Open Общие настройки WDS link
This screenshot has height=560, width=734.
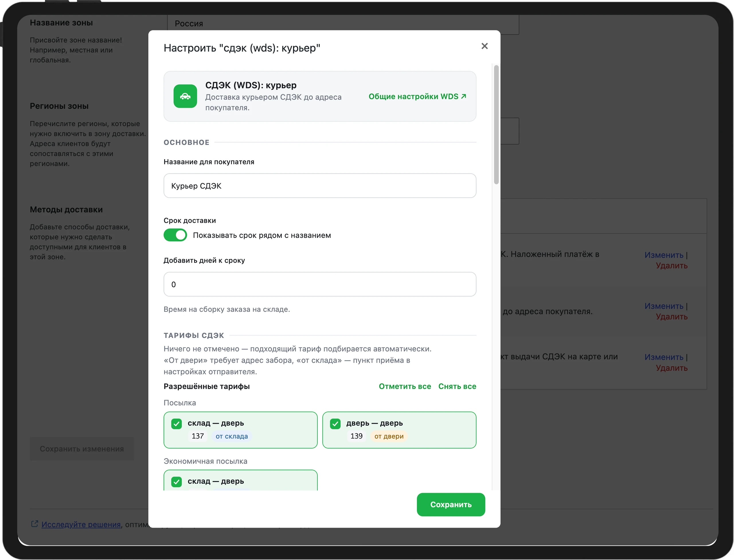point(417,96)
